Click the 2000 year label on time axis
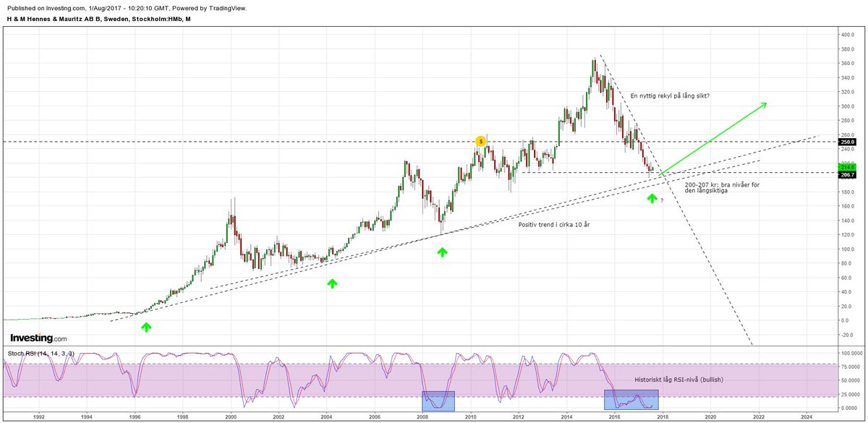This screenshot has width=868, height=423. click(x=231, y=417)
